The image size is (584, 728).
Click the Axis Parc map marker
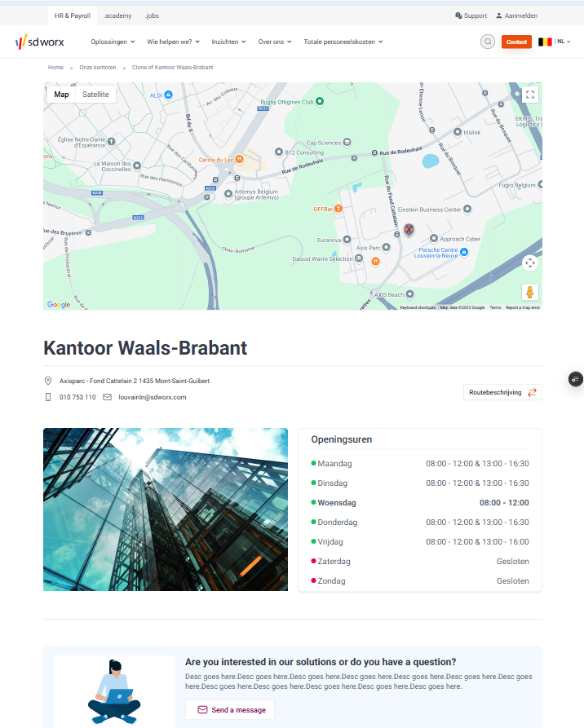[386, 248]
